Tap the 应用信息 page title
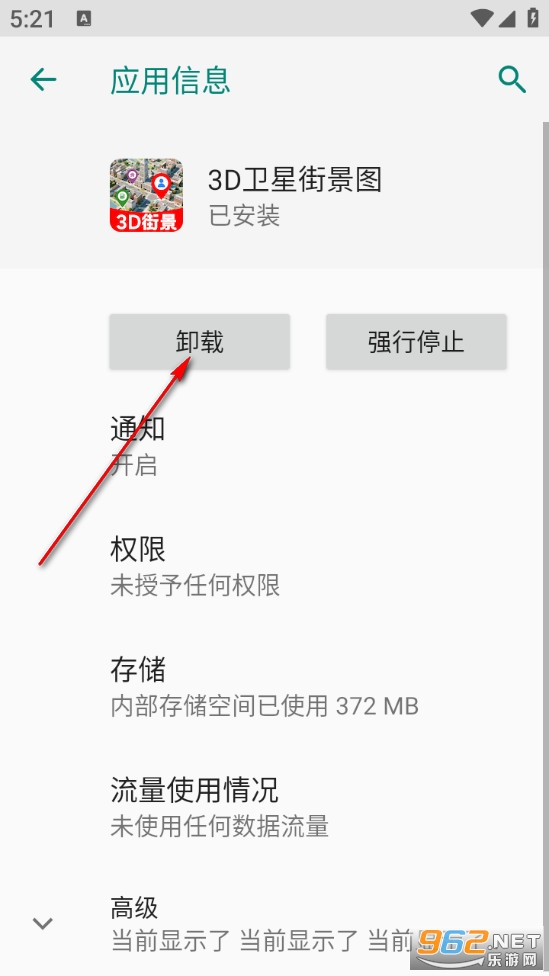The height and width of the screenshot is (976, 549). pos(171,80)
